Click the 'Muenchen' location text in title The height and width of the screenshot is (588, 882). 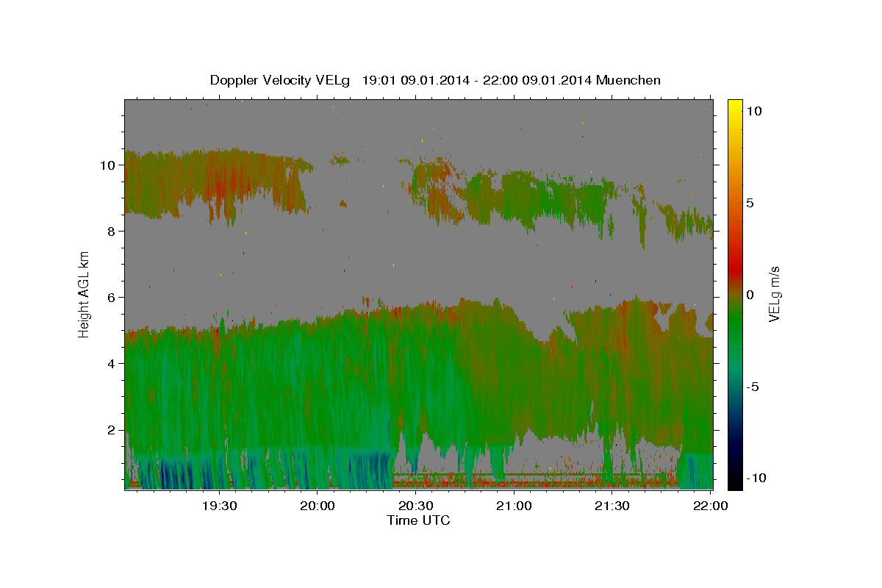(628, 80)
